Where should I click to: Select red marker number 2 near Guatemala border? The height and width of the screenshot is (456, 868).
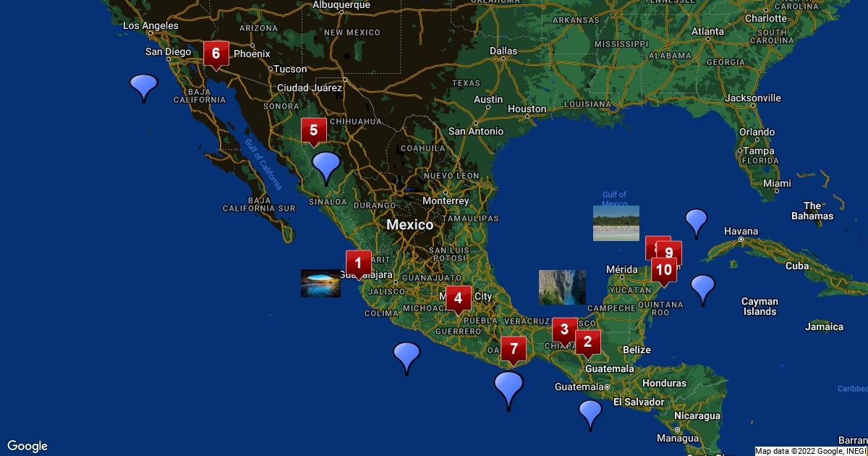click(x=588, y=342)
